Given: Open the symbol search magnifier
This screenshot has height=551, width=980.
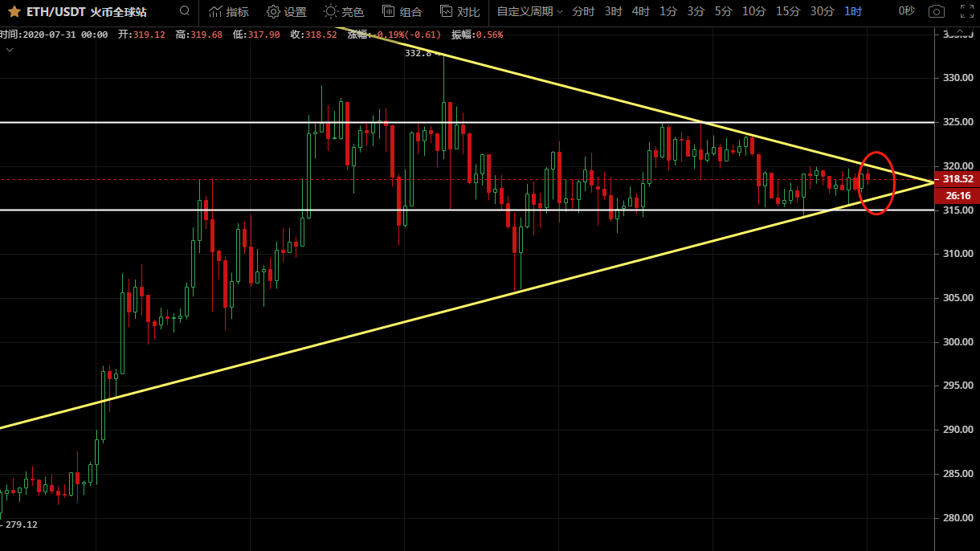Looking at the screenshot, I should coord(185,11).
